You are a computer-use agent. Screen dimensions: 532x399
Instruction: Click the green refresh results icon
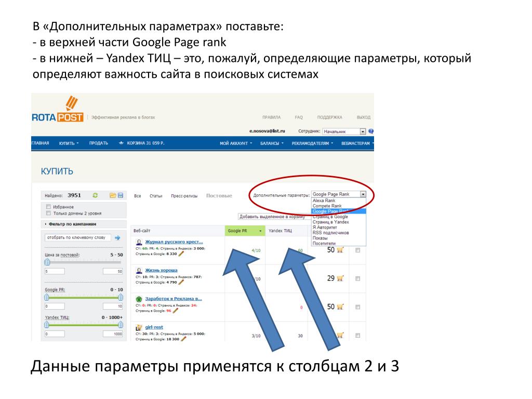pos(96,195)
